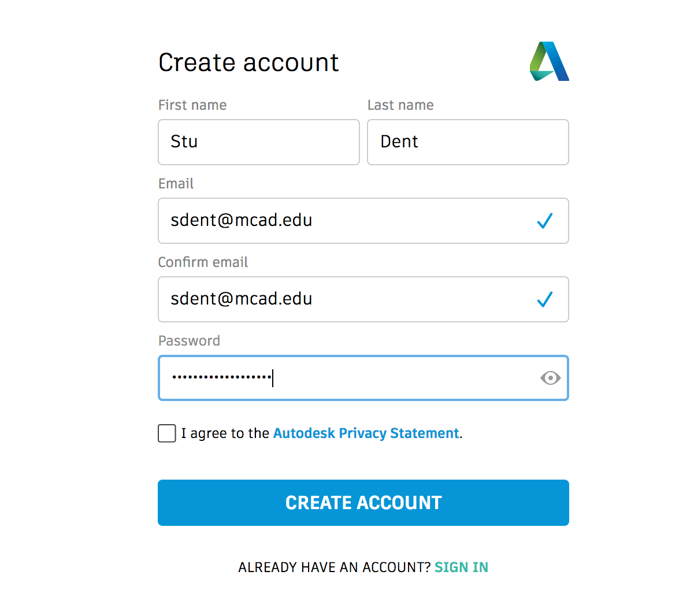
Task: Open the Autodesk Privacy Statement link
Action: click(x=366, y=433)
